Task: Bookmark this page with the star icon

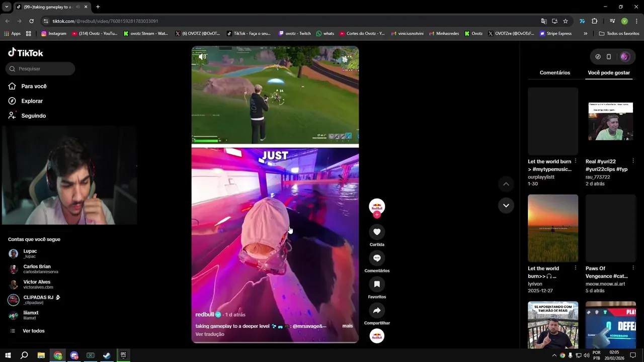Action: click(x=566, y=21)
